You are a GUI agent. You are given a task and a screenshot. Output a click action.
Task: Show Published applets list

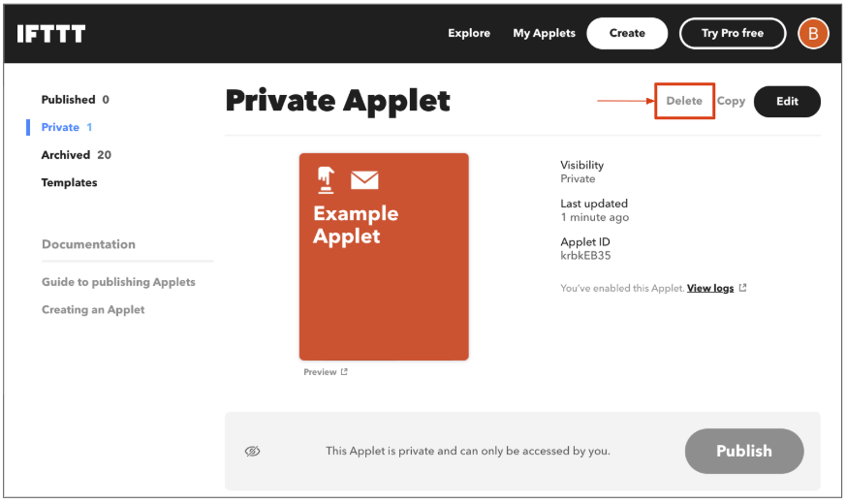[x=75, y=99]
